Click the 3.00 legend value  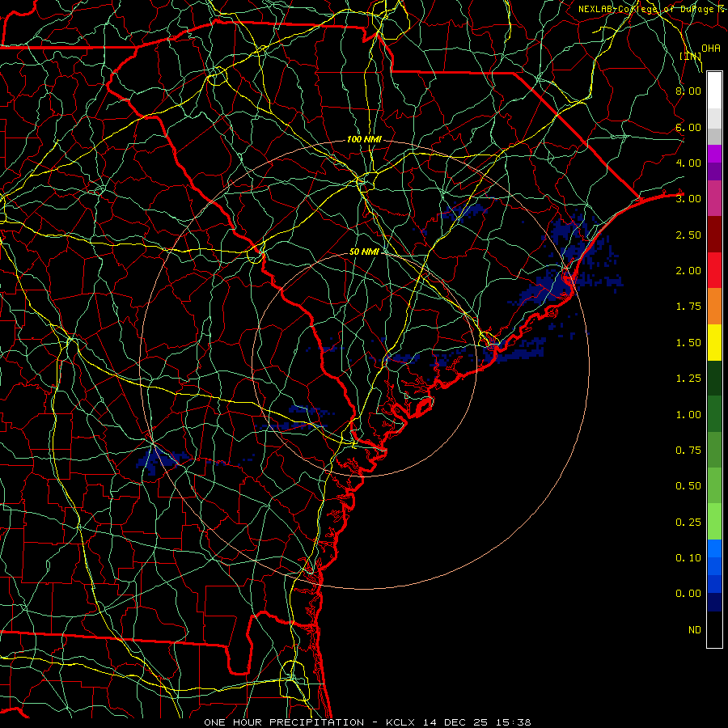(688, 199)
